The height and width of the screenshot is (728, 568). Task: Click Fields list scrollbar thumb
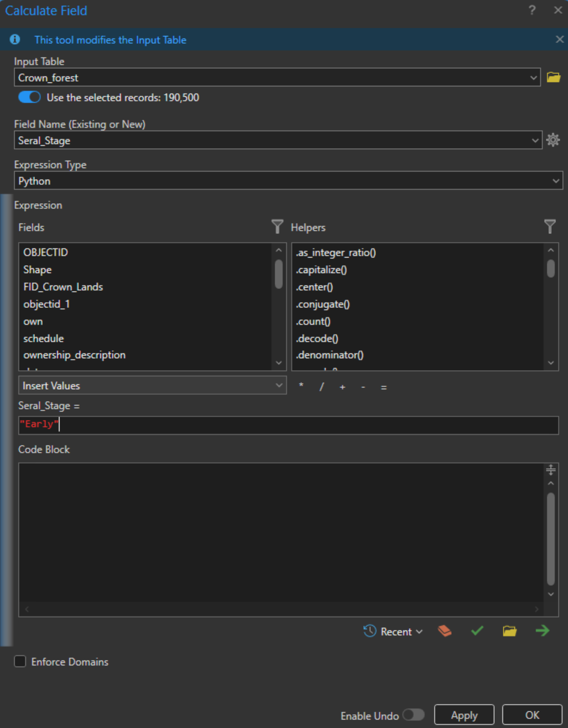[279, 274]
